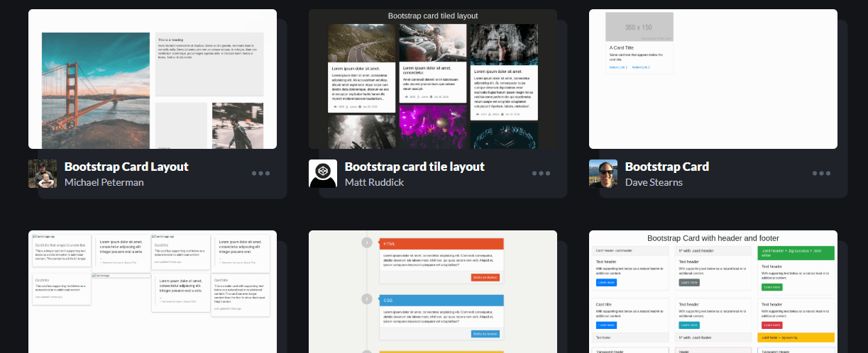Image resolution: width=868 pixels, height=353 pixels.
Task: Open the Bootstrap Card pen title
Action: click(x=666, y=167)
